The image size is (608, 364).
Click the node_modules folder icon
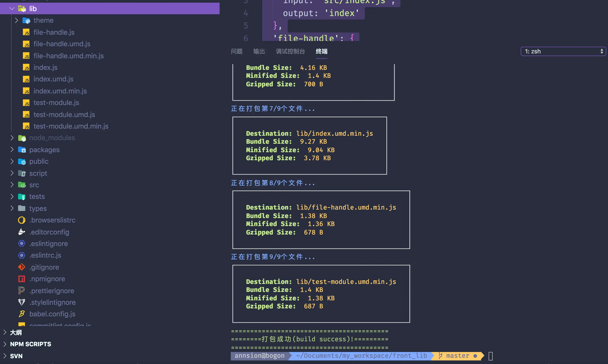coord(22,138)
